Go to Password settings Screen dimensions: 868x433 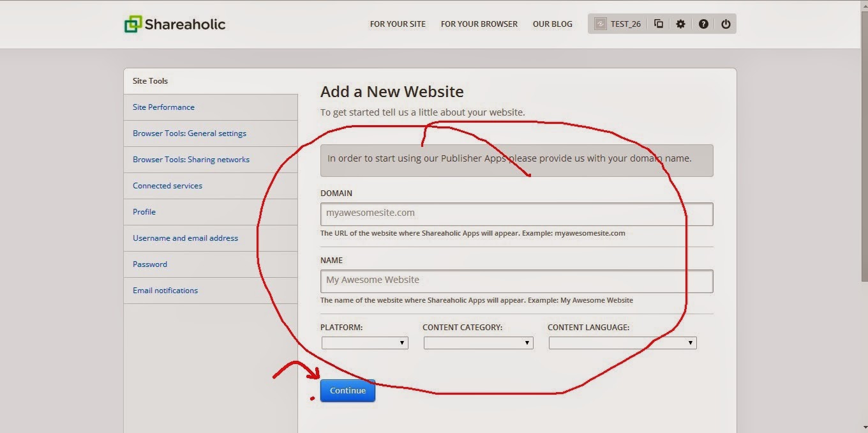pyautogui.click(x=150, y=264)
